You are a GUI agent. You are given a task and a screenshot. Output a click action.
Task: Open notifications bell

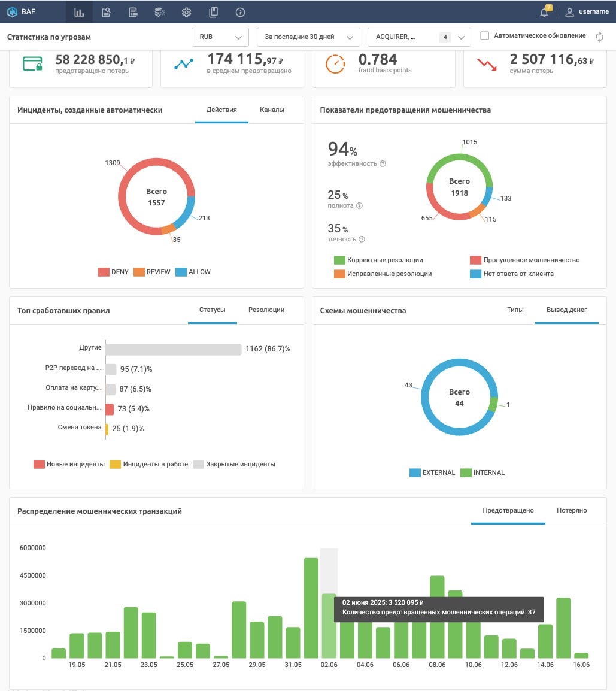545,12
